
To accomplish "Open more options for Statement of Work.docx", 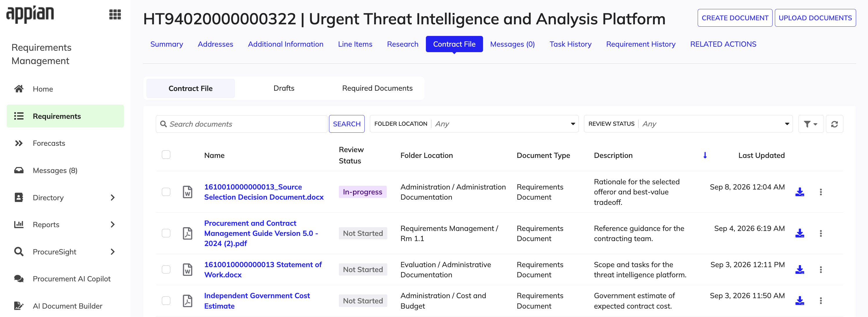I will 820,269.
